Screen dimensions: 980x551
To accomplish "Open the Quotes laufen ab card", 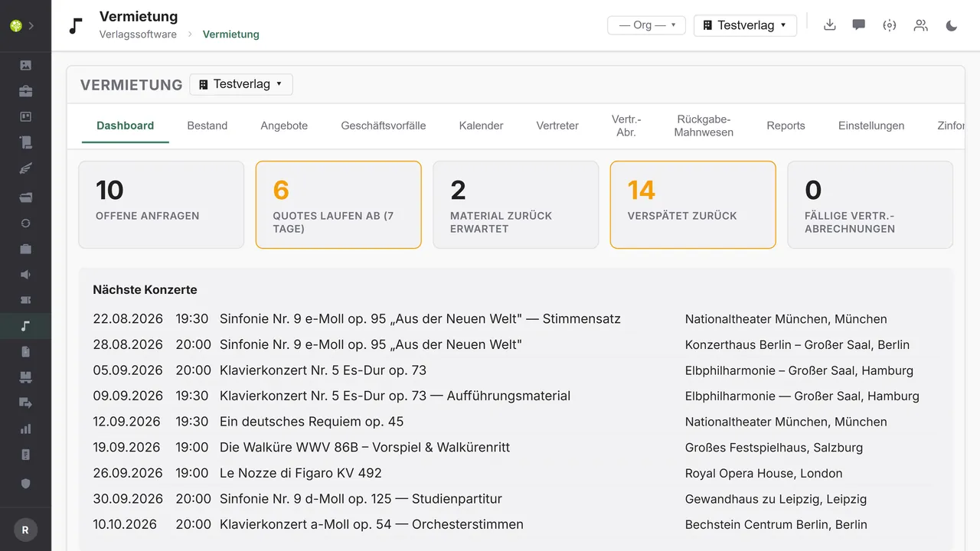I will pyautogui.click(x=338, y=204).
